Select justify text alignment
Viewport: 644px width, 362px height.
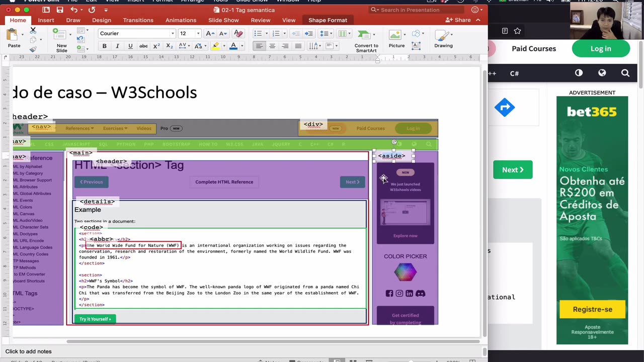tap(298, 46)
